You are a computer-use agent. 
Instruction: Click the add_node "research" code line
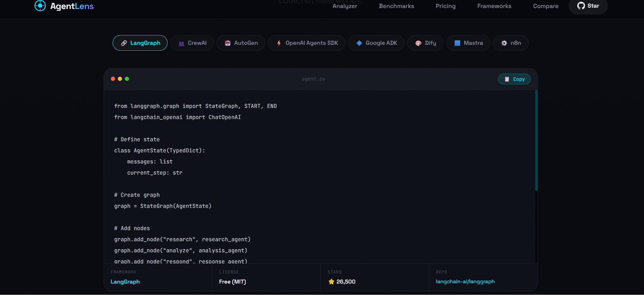(x=182, y=239)
